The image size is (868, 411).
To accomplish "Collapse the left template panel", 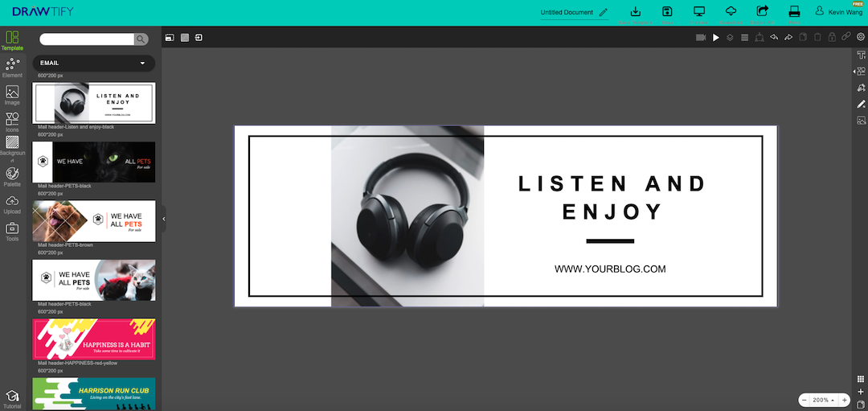I will point(164,220).
